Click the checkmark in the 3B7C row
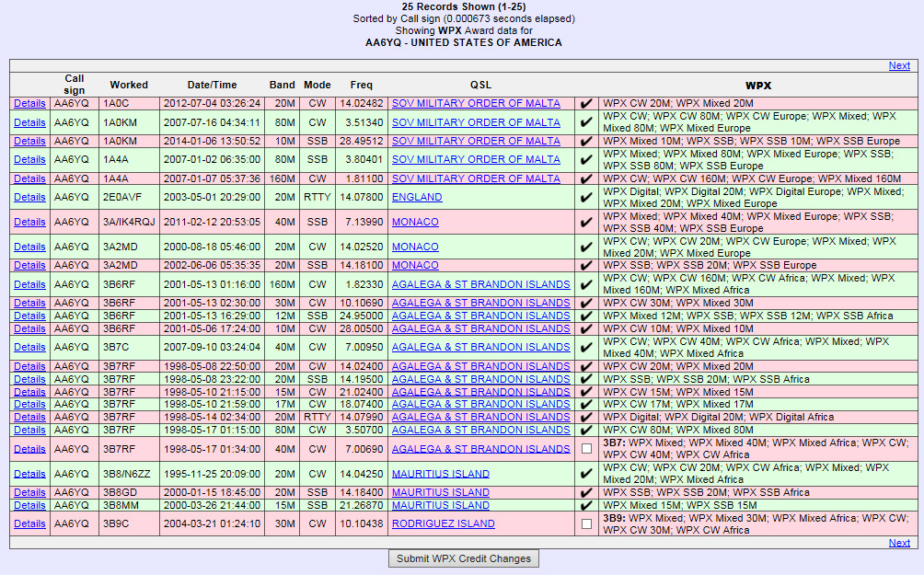Viewport: 924px width, 575px height. pyautogui.click(x=586, y=348)
